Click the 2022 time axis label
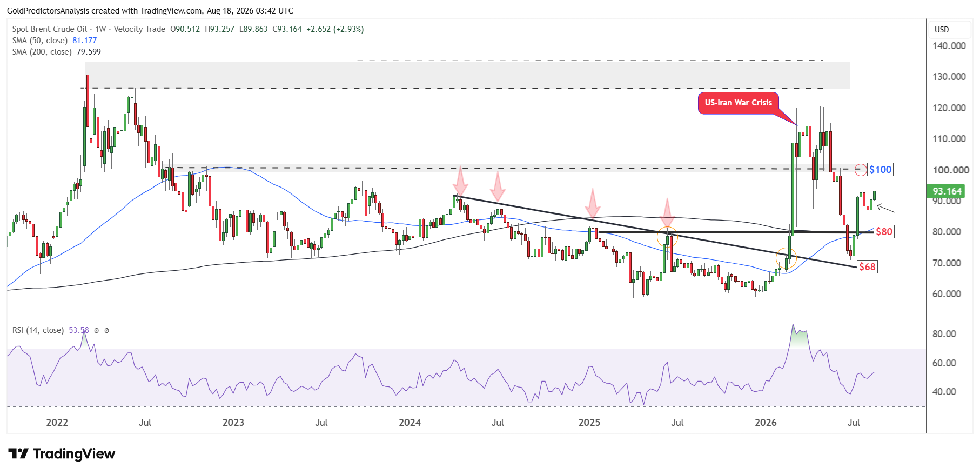The width and height of the screenshot is (980, 474). pyautogui.click(x=57, y=423)
